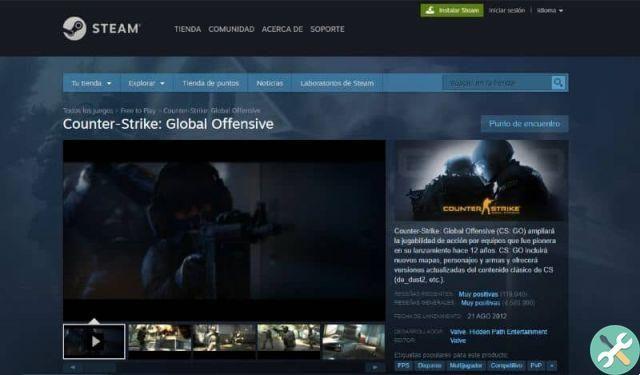Click the Counter-Strike: Global Offensive breadcrumb
Screen dimensions: 640x375
211,111
